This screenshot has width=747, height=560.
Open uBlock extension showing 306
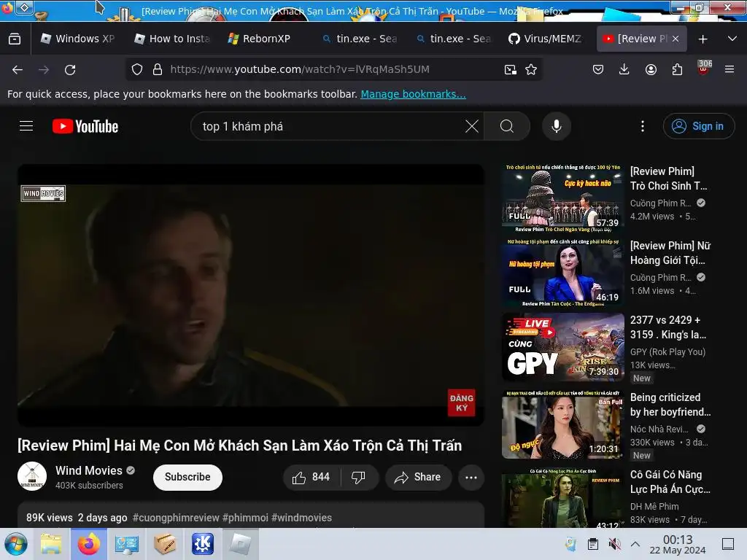[x=704, y=68]
